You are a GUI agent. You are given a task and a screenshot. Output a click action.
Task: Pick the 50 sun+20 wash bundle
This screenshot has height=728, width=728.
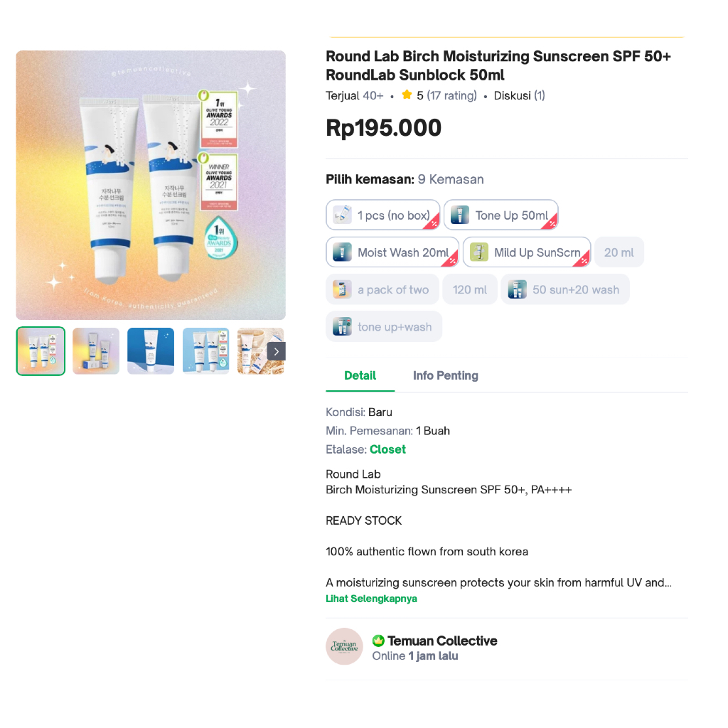coord(565,289)
